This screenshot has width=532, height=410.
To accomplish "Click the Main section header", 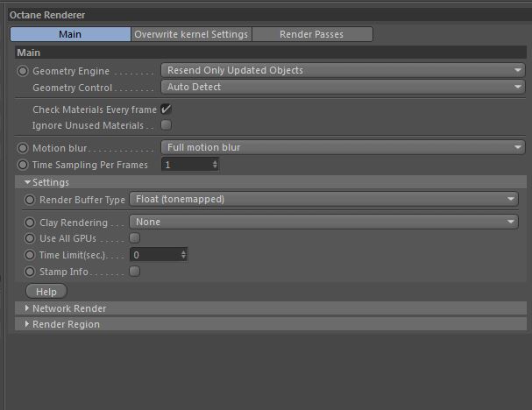I will [x=271, y=53].
